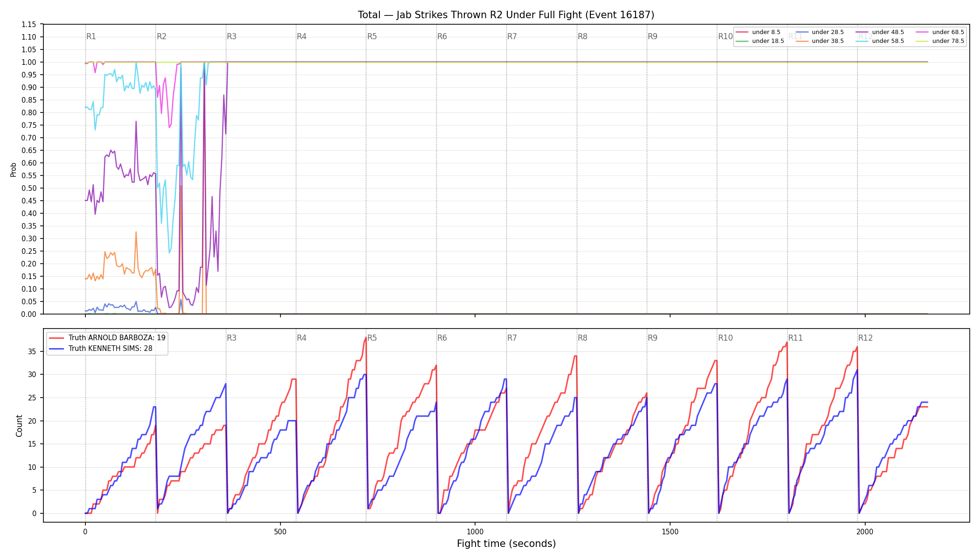Click the R5 round label in the bottom chart
980x560 pixels.
tap(372, 338)
